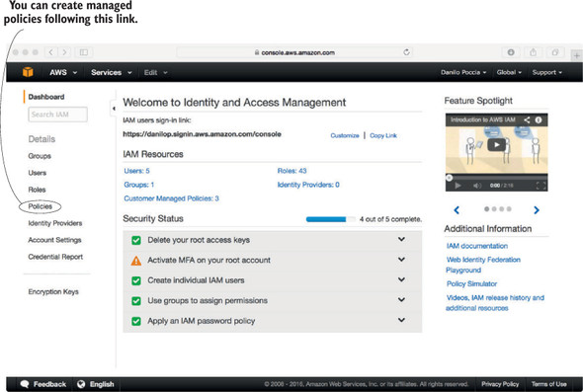Select Dashboard in the sidebar
The image size is (583, 392).
tap(46, 97)
